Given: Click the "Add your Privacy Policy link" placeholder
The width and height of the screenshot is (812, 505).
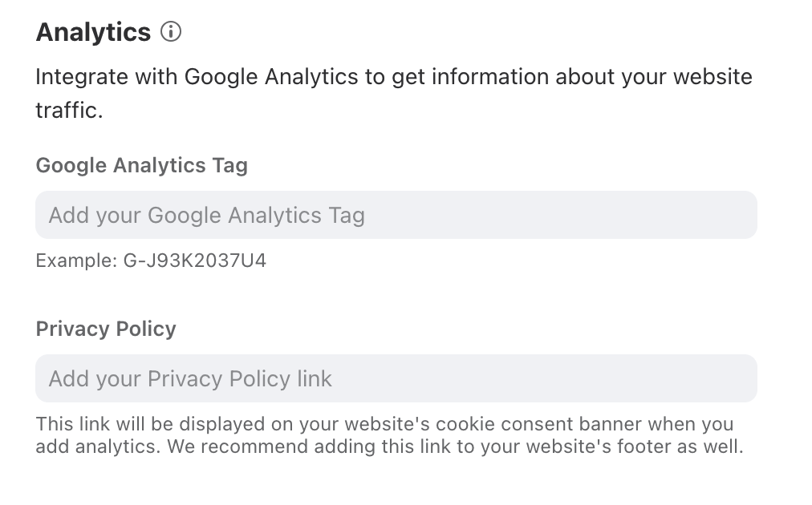Looking at the screenshot, I should [190, 378].
